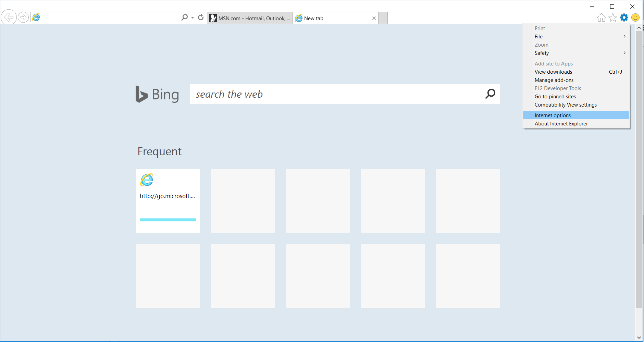
Task: Open the go.microsoft frequent site tile
Action: point(168,201)
